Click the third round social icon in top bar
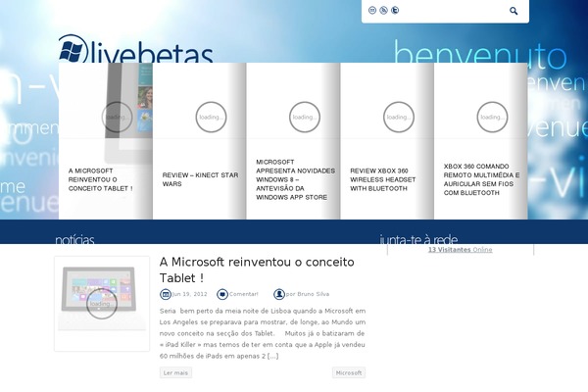588x392 pixels. click(x=395, y=10)
